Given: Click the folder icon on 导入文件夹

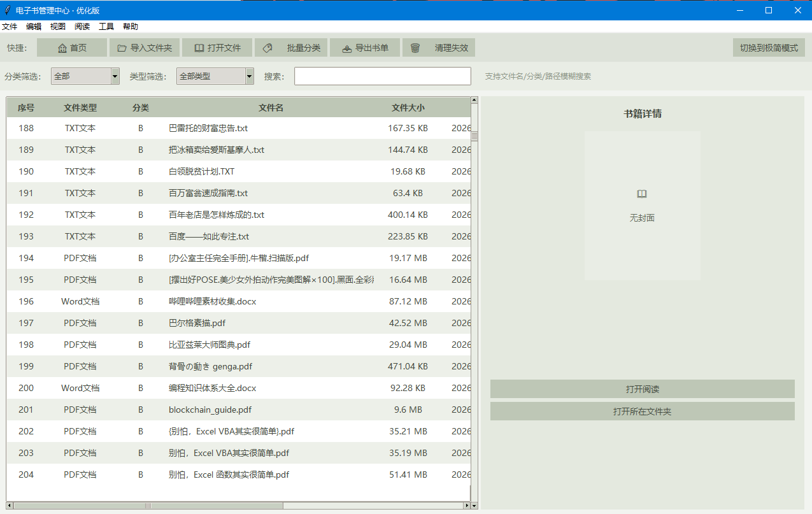Looking at the screenshot, I should tap(122, 48).
